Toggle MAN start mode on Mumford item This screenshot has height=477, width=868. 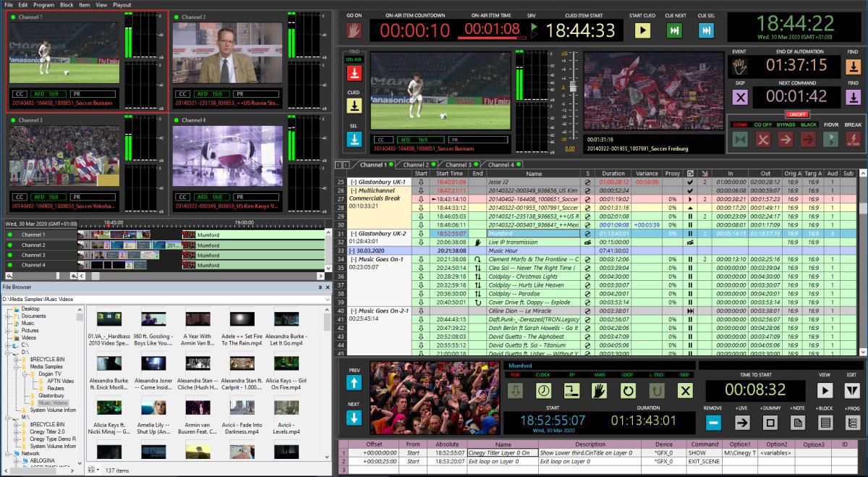(598, 391)
